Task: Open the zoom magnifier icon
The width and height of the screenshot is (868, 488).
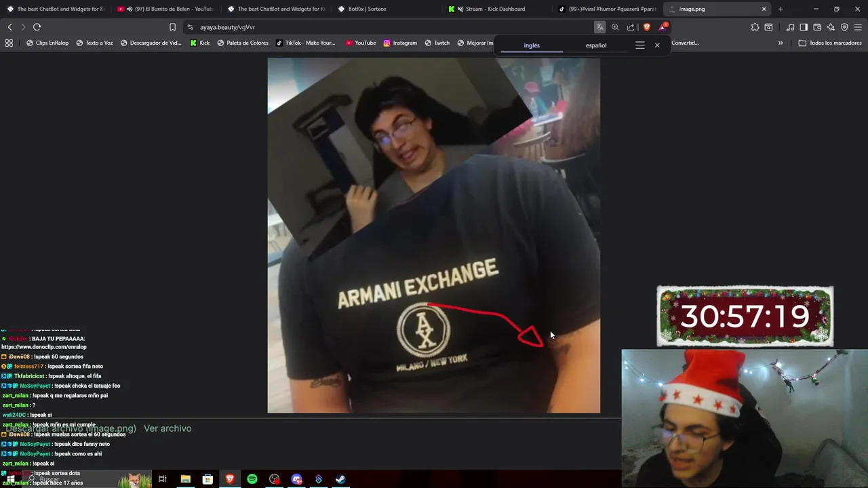Action: click(x=615, y=27)
